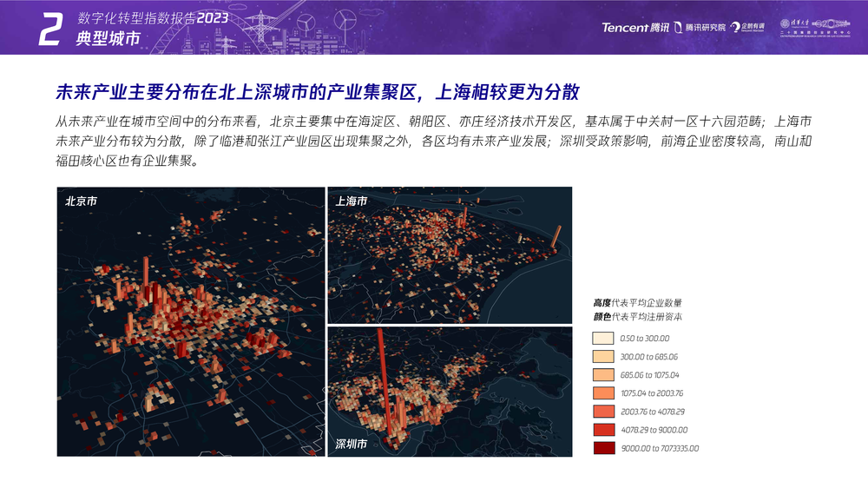This screenshot has width=868, height=488.
Task: Click the lightest swatch for 0.50 to 300.00
Action: [603, 339]
